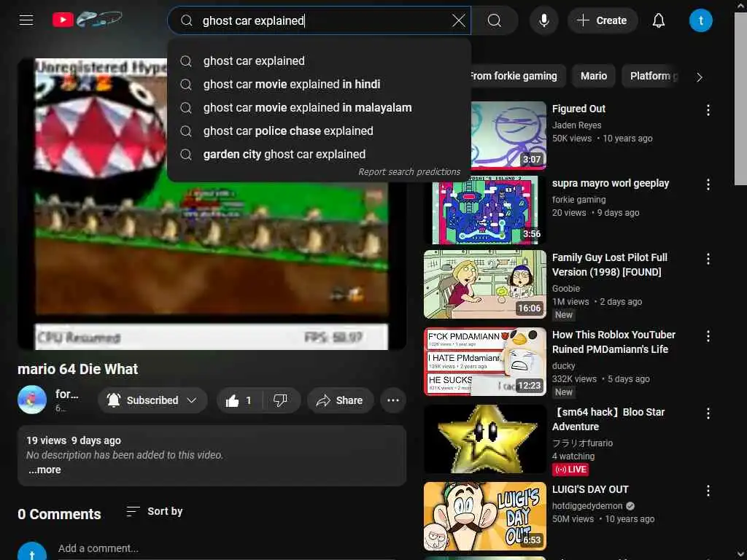Open options for 'LUIGI'S DAY OUT' video
Screen dimensions: 747x560
pyautogui.click(x=708, y=491)
